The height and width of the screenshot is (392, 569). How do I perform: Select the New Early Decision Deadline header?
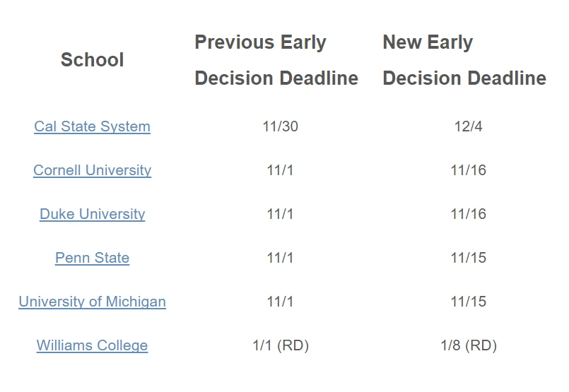coord(464,60)
